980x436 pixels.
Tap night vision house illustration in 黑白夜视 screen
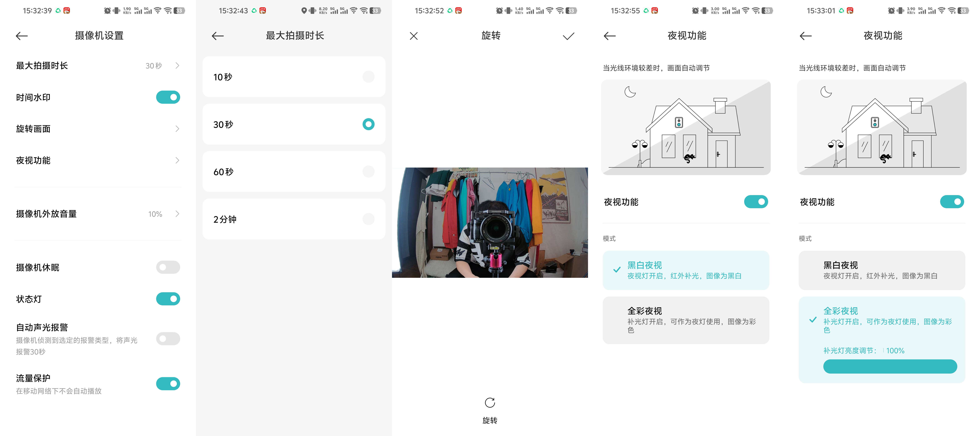coord(686,127)
